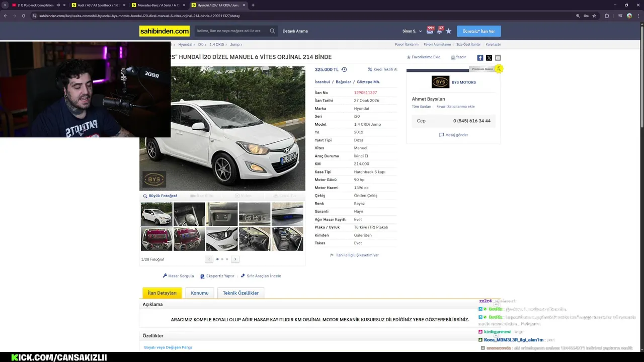This screenshot has height=362, width=644.
Task: Reload page with browser refresh icon
Action: coord(23,16)
